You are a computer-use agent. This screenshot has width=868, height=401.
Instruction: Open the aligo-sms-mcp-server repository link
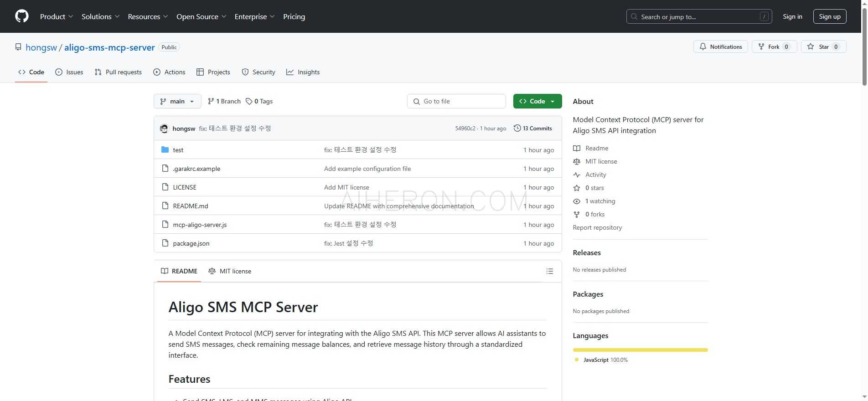coord(109,47)
